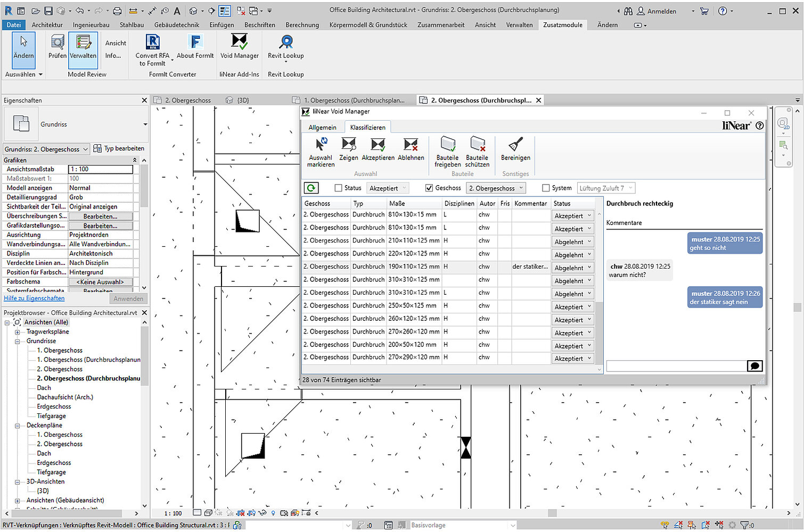This screenshot has height=532, width=804.
Task: Click green refresh icon in filter row
Action: coord(311,188)
